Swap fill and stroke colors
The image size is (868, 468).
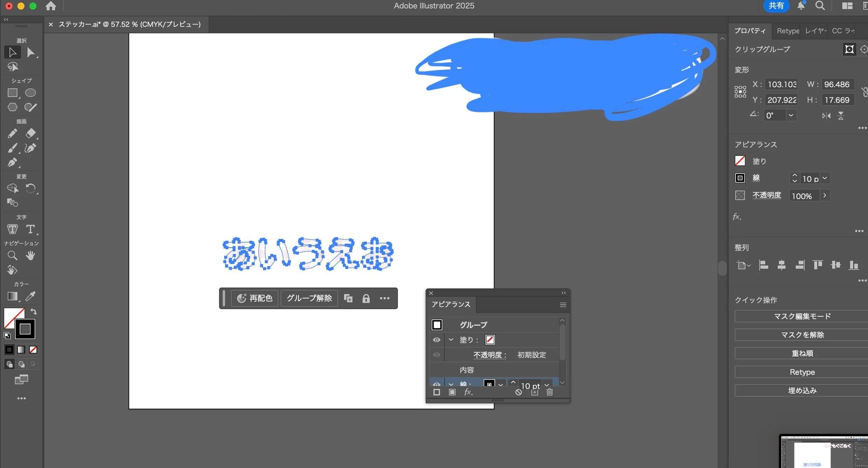(34, 311)
